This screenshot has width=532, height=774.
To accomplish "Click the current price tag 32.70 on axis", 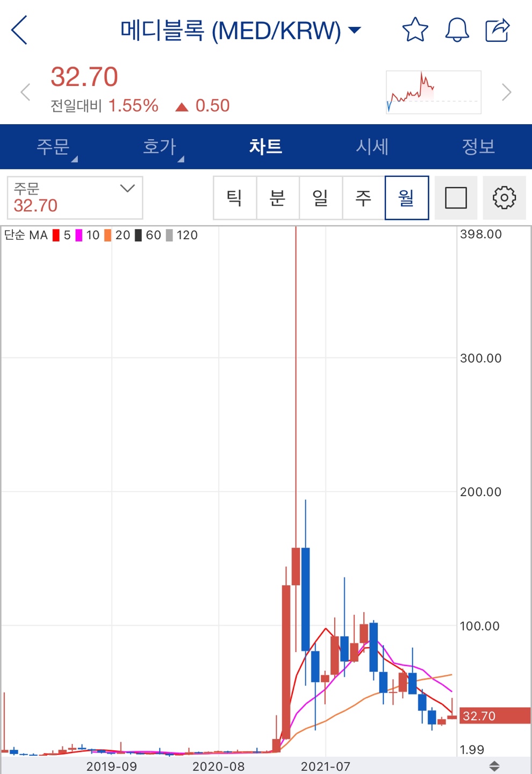I will tap(494, 716).
